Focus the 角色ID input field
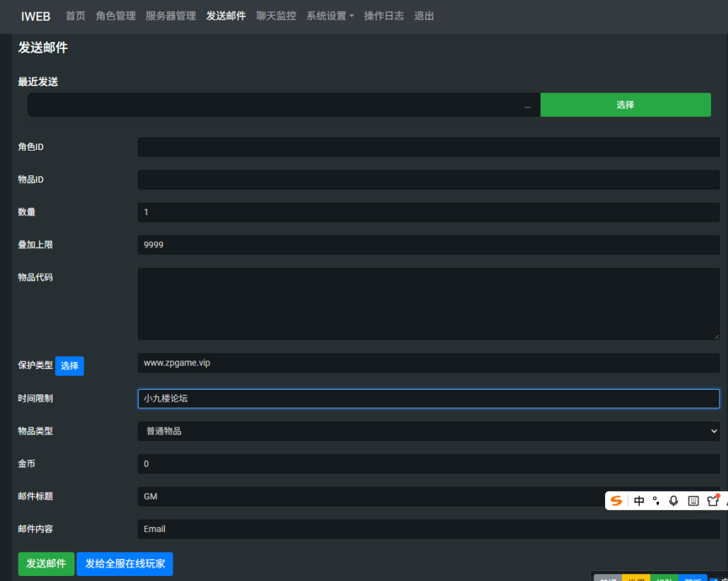This screenshot has width=728, height=581. tap(429, 146)
